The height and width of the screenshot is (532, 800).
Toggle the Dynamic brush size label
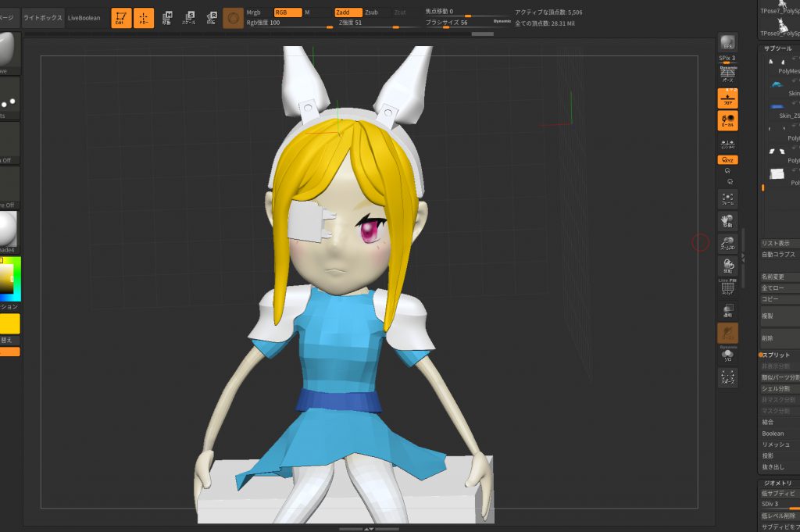502,21
